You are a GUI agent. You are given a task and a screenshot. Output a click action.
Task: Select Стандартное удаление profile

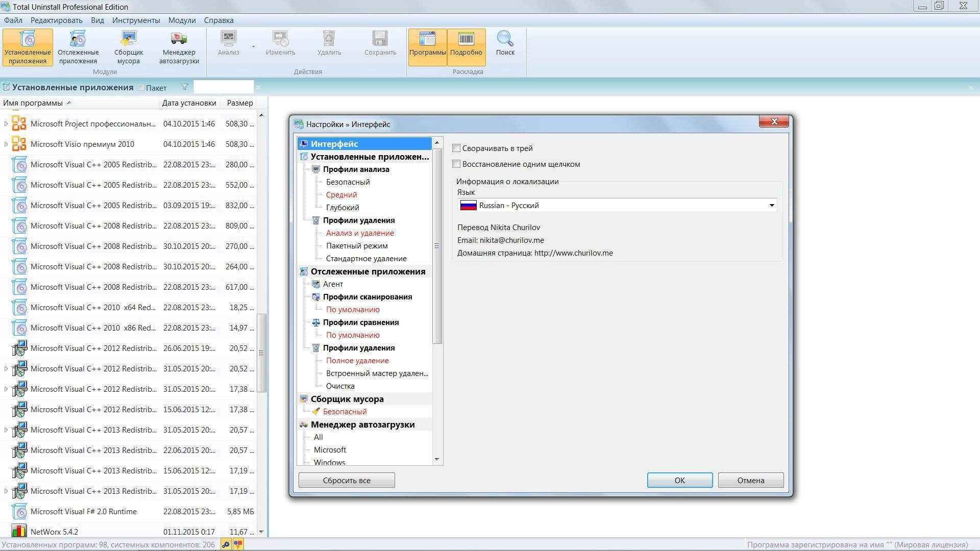pyautogui.click(x=366, y=259)
